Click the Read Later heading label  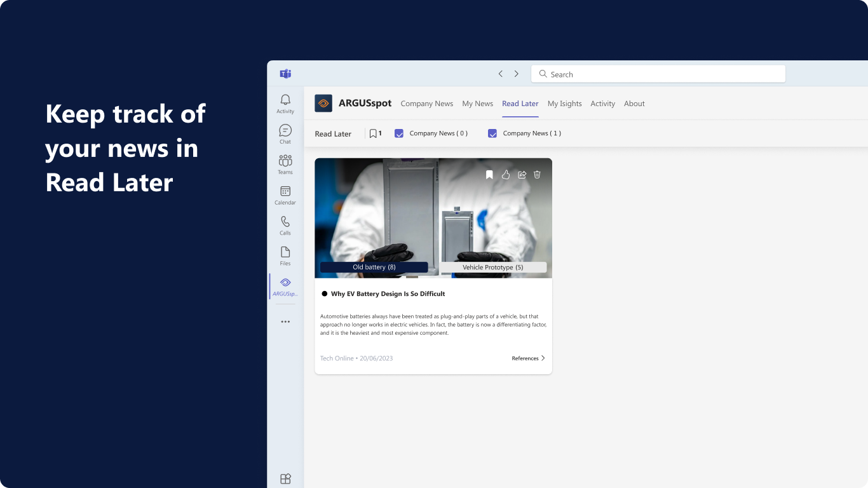pyautogui.click(x=333, y=134)
